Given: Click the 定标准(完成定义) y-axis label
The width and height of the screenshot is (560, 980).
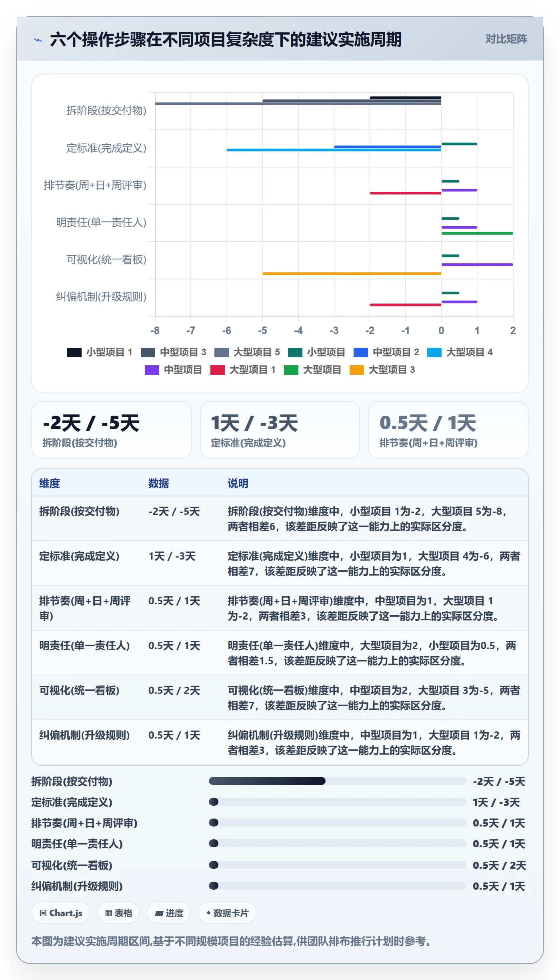Looking at the screenshot, I should pyautogui.click(x=106, y=148).
